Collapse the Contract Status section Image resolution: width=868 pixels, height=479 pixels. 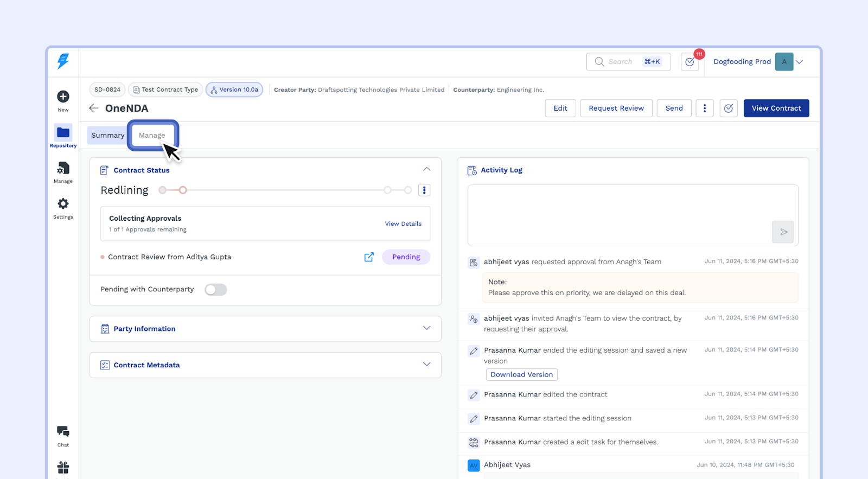click(426, 170)
